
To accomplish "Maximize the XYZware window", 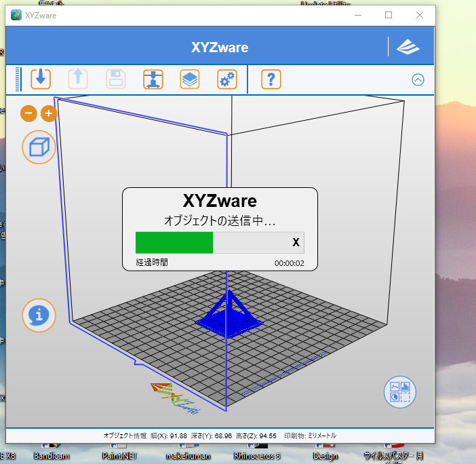I will point(389,15).
